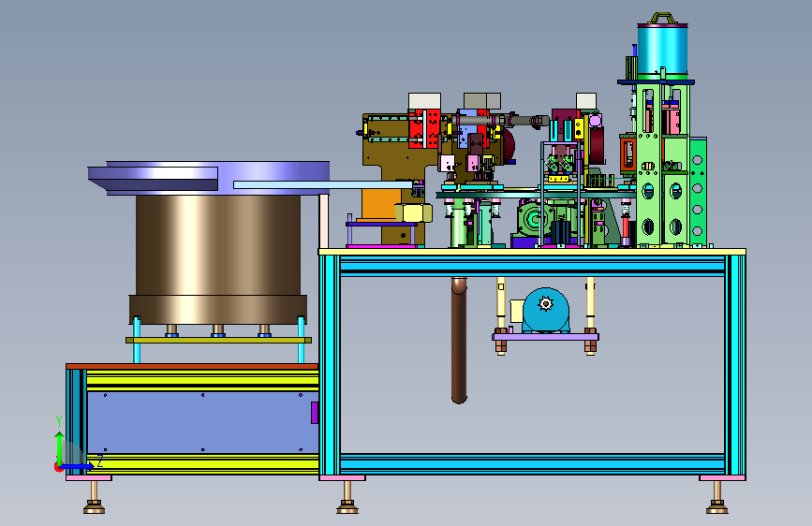Click the blue Z axis arrow
This screenshot has height=526, width=812.
click(78, 466)
